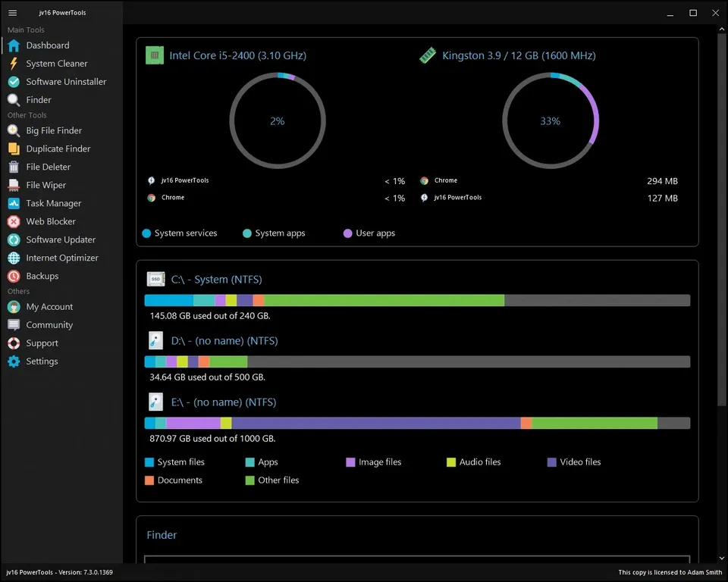Click scrollbar down arrow

click(x=721, y=559)
